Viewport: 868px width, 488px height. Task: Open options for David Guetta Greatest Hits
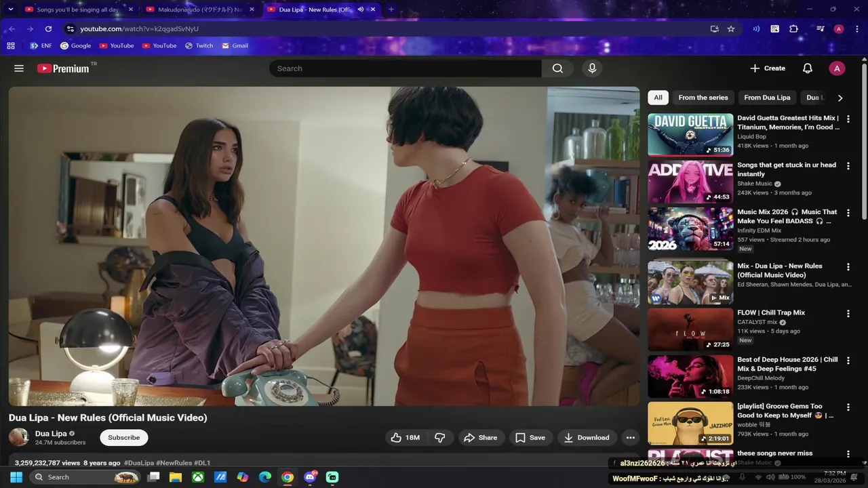848,119
